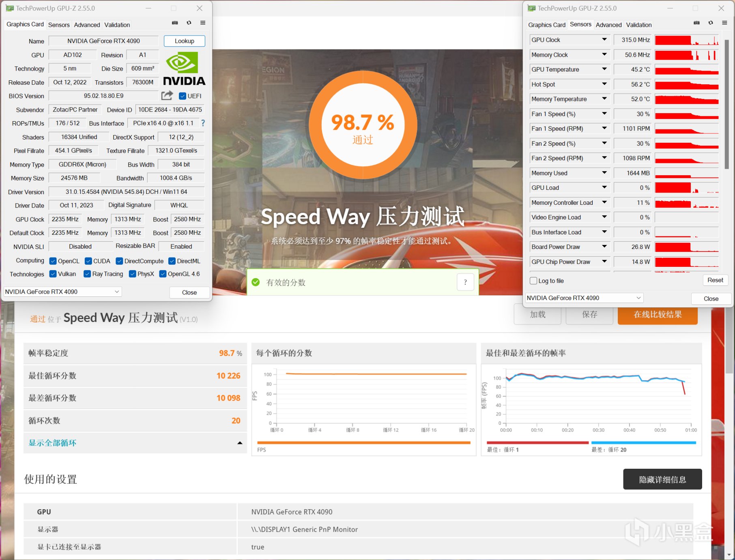
Task: Click the red GPU Temperature history graph
Action: click(687, 69)
